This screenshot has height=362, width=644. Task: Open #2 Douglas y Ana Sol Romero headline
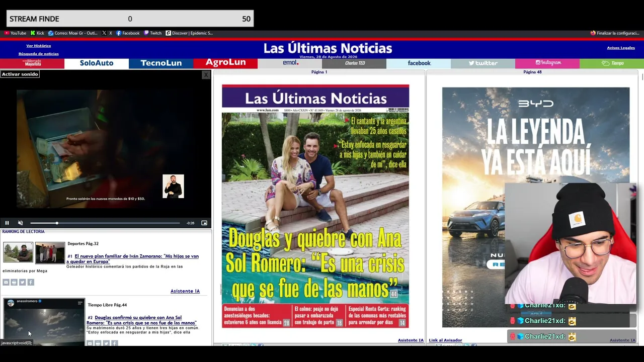[141, 320]
